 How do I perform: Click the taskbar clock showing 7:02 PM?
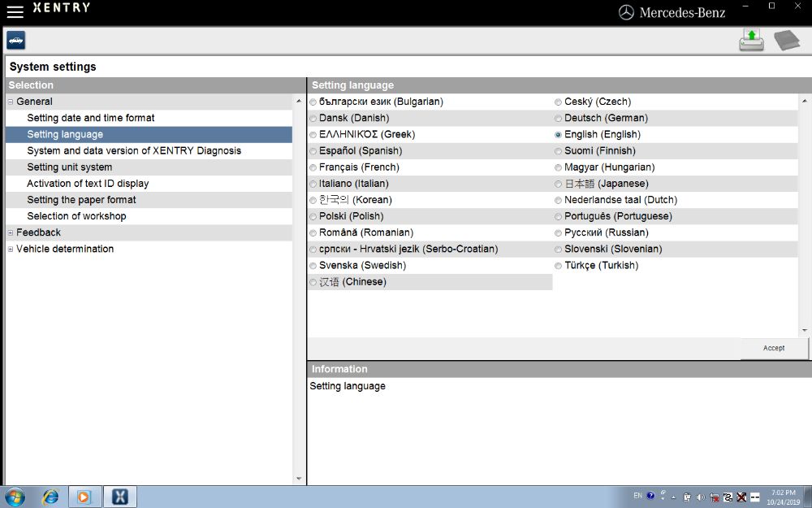pyautogui.click(x=784, y=497)
